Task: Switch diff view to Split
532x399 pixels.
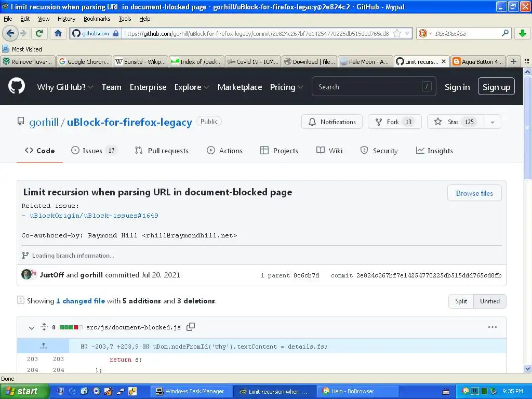Action: coord(461,301)
